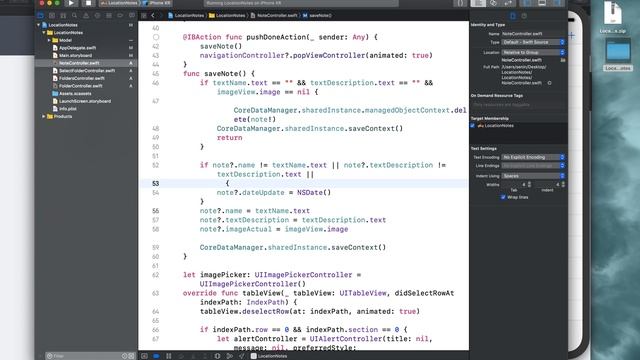Image resolution: width=640 pixels, height=360 pixels.
Task: Open AppDelegate.swift in navigator
Action: [x=77, y=48]
